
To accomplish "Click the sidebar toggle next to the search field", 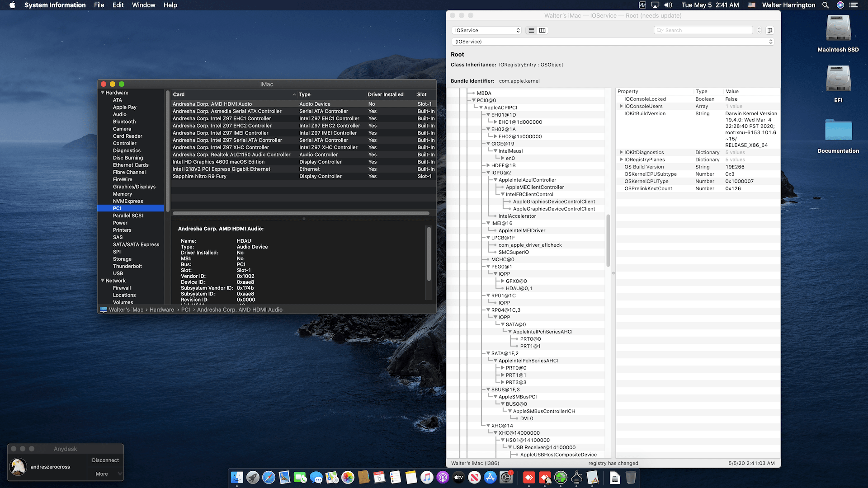I will point(770,30).
